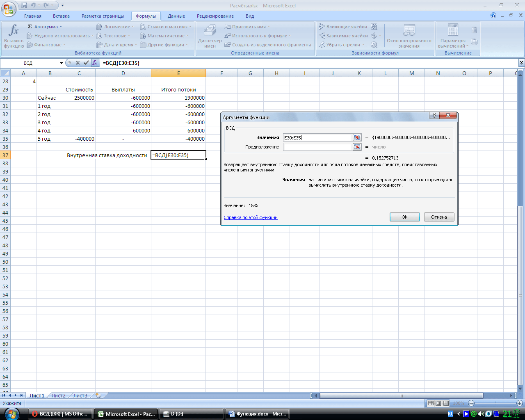The width and height of the screenshot is (525, 420).
Task: Open Окно контрольного значения watch window
Action: point(409,36)
